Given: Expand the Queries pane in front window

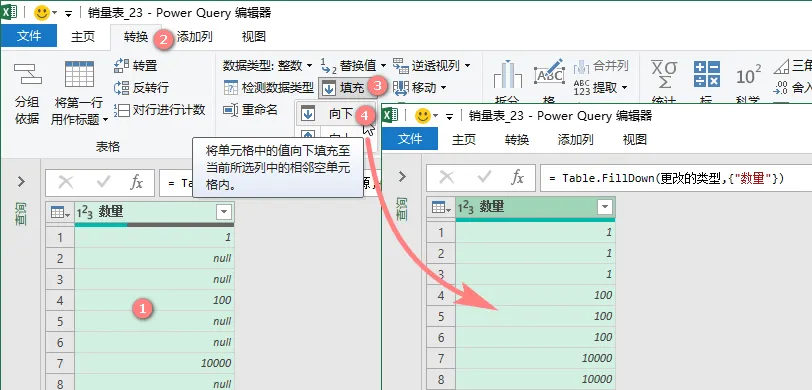Looking at the screenshot, I should [x=402, y=177].
